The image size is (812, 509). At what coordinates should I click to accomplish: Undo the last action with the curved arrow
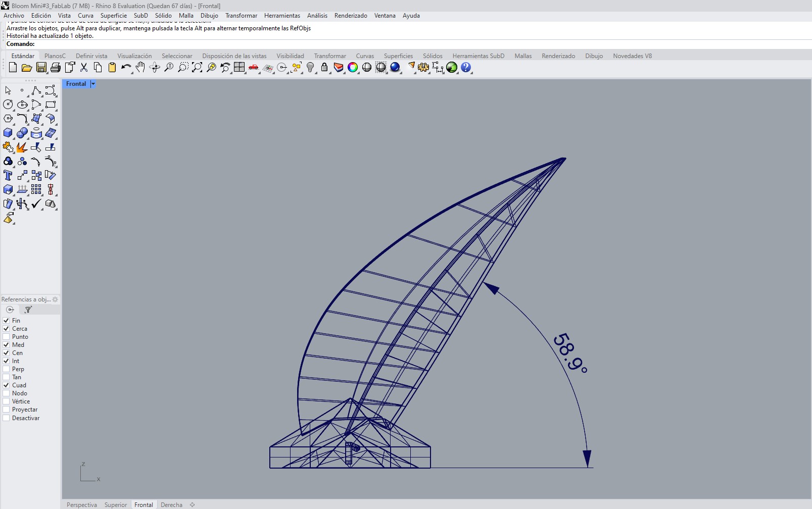point(126,68)
